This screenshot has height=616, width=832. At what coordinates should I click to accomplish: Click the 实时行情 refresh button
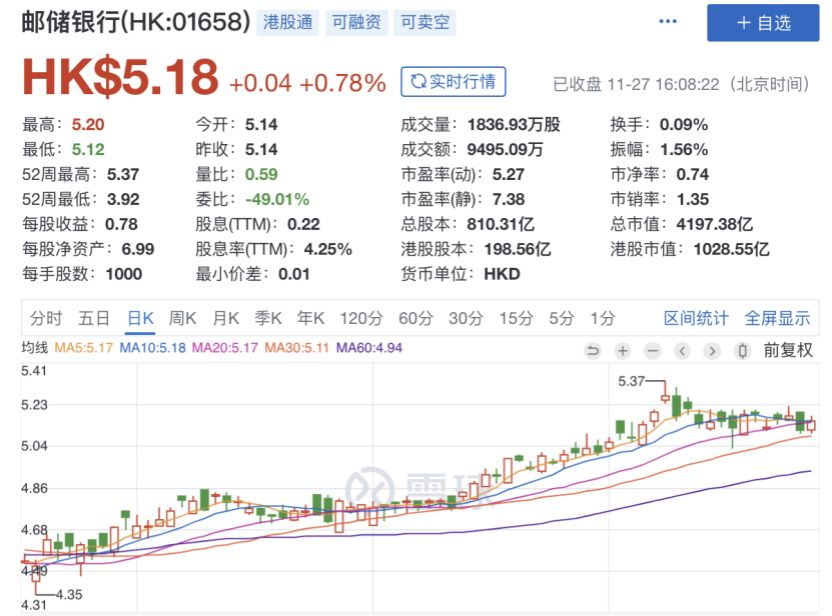(453, 82)
